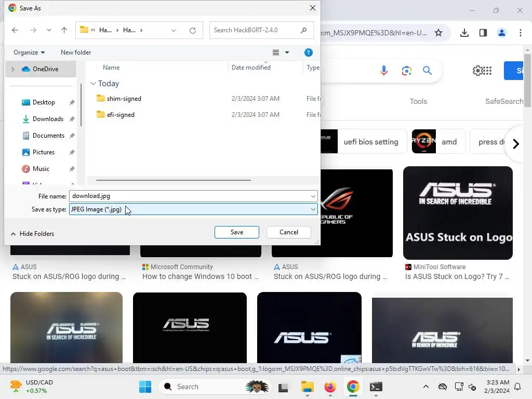Image resolution: width=532 pixels, height=399 pixels.
Task: Open Downloads in the navigation pane
Action: (48, 119)
